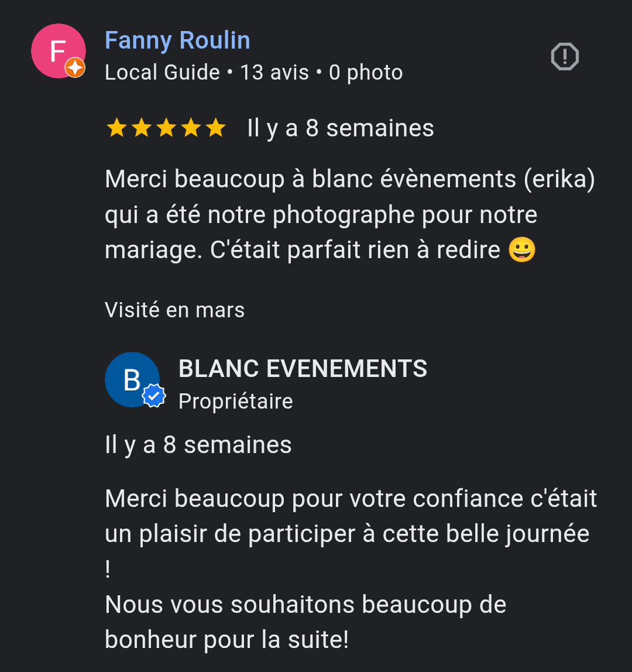Click the Propriétaire label
Image resolution: width=632 pixels, height=672 pixels.
pyautogui.click(x=236, y=402)
